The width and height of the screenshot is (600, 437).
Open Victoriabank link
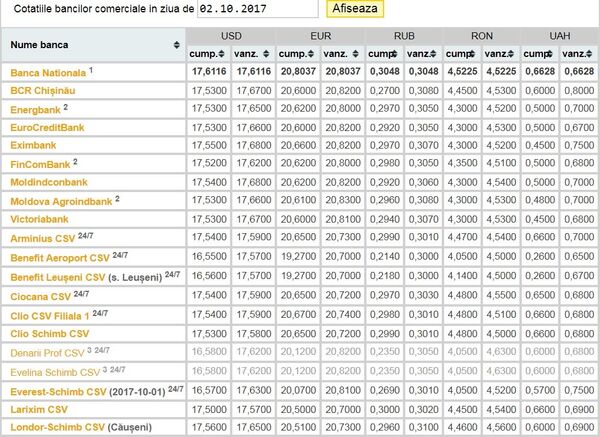pos(39,219)
